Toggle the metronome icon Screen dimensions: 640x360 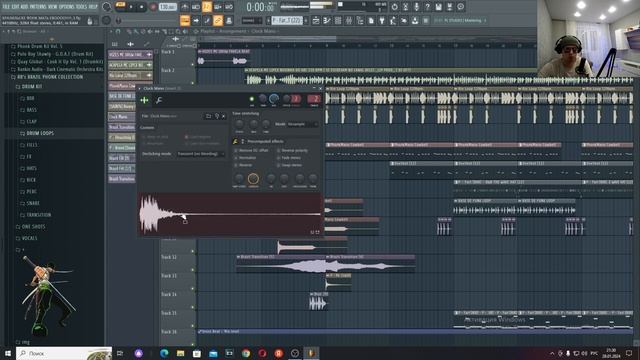(185, 7)
